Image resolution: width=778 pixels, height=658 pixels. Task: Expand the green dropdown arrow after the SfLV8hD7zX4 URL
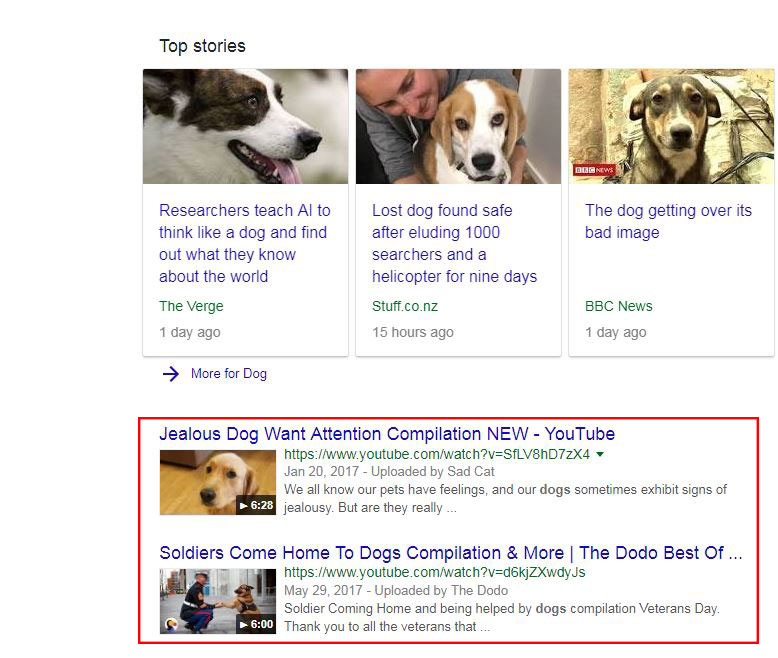coord(600,454)
